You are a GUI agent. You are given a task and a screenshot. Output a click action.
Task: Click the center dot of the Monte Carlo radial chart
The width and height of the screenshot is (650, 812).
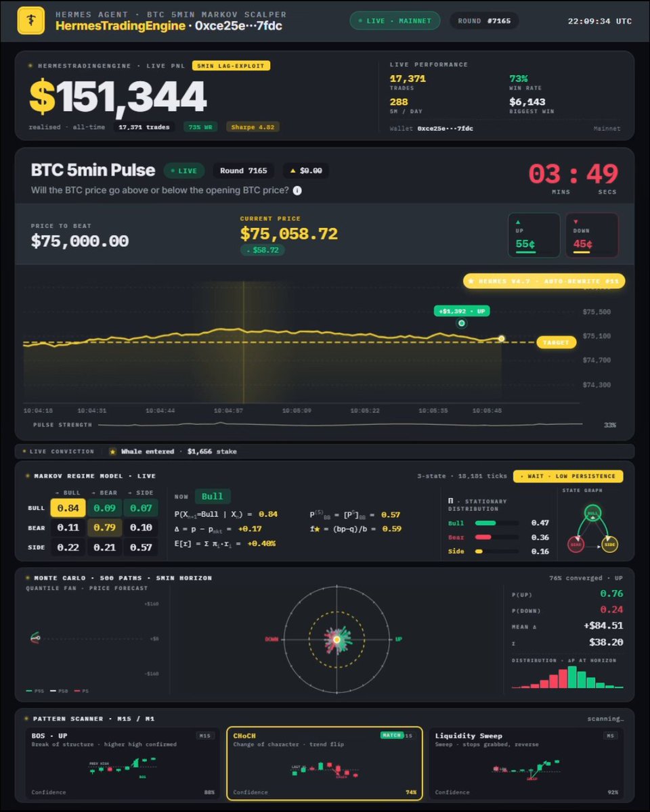(x=337, y=639)
